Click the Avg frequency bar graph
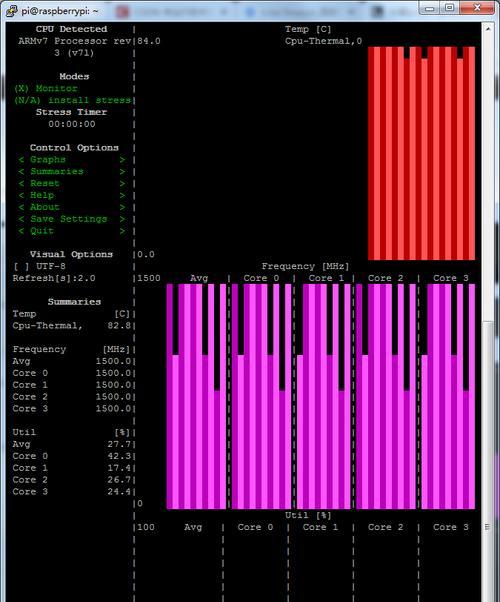500x602 pixels. (196, 397)
